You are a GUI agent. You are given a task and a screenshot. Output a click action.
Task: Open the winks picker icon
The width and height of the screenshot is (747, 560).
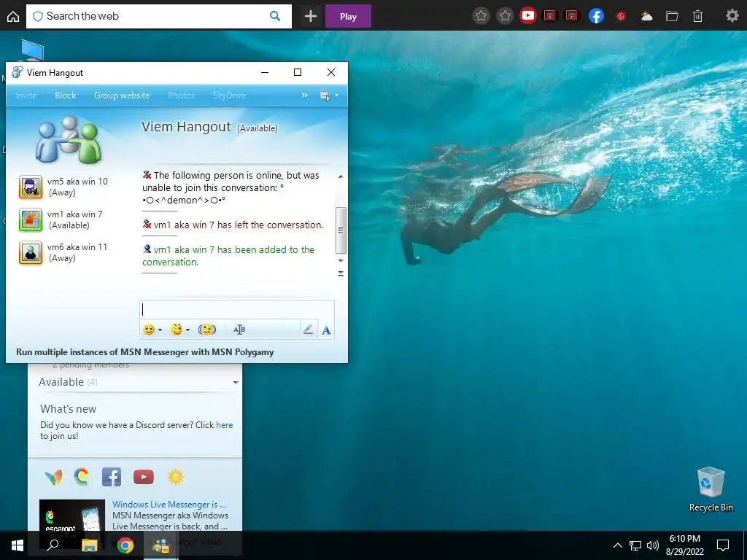pos(177,330)
